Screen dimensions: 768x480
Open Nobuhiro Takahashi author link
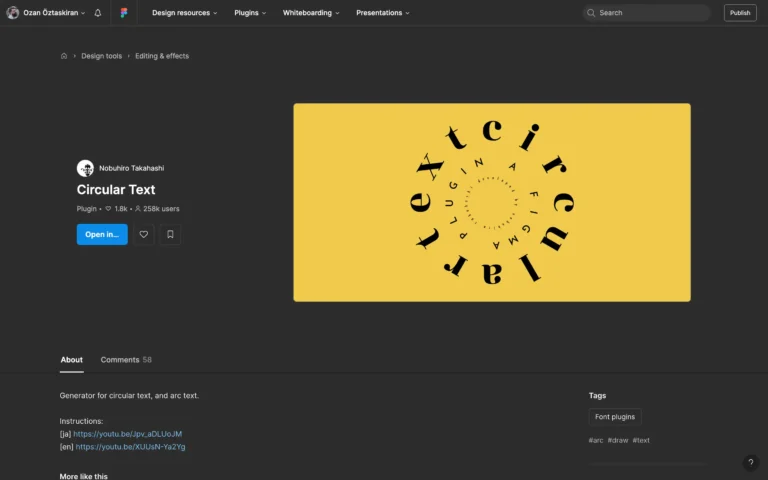click(131, 168)
